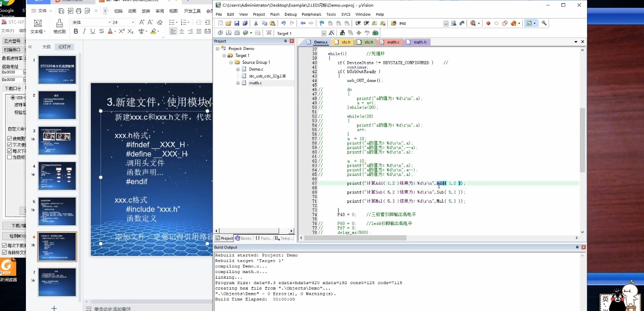644x311 pixels.
Task: Apply italic in the WPS formatting ribbon
Action: (84, 31)
